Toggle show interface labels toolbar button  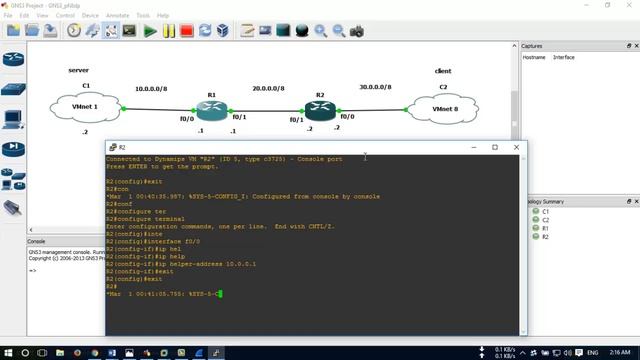point(111,31)
